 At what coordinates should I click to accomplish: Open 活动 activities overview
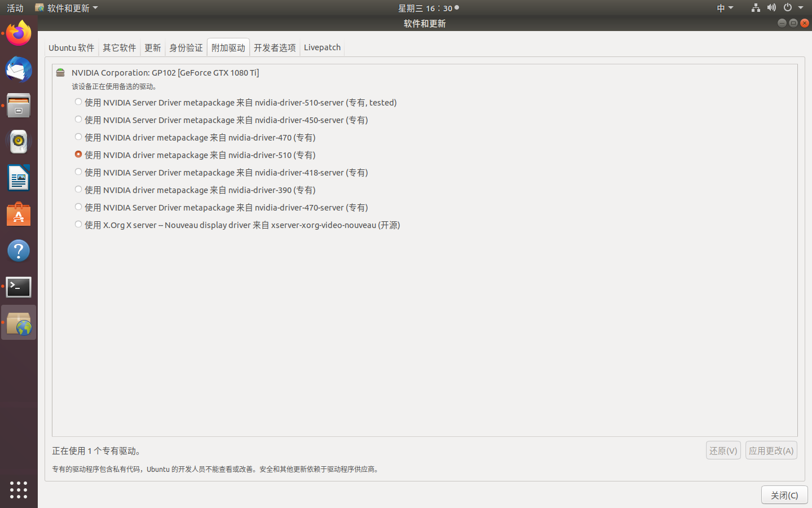(15, 8)
